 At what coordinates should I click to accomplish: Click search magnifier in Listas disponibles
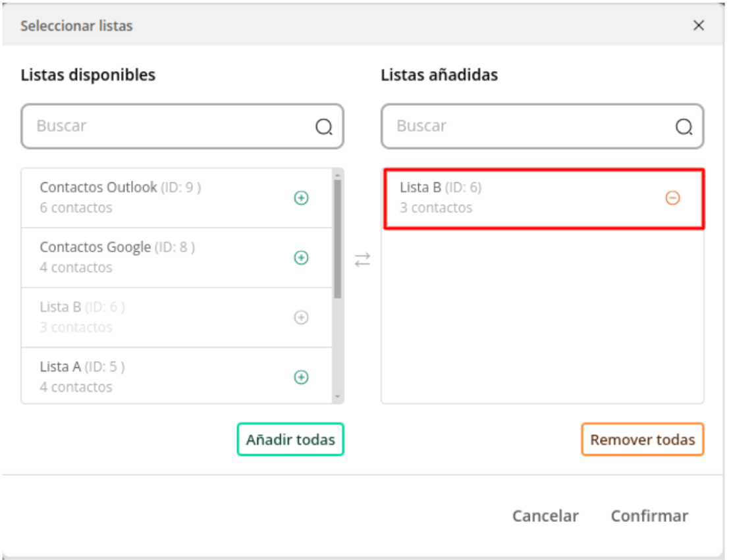323,126
